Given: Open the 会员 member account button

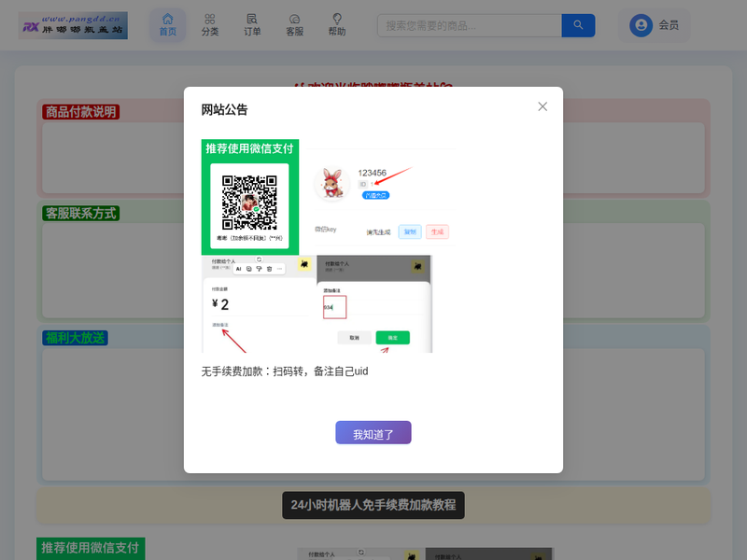Looking at the screenshot, I should click(655, 25).
